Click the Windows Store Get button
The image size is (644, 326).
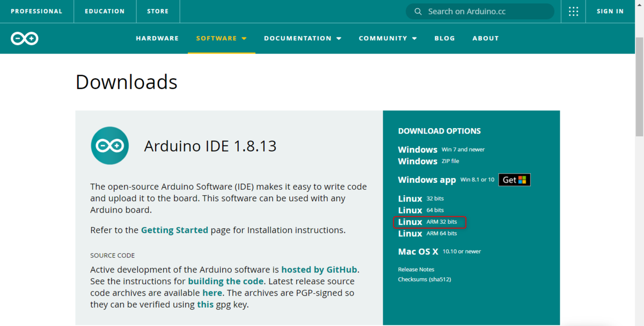tap(515, 180)
